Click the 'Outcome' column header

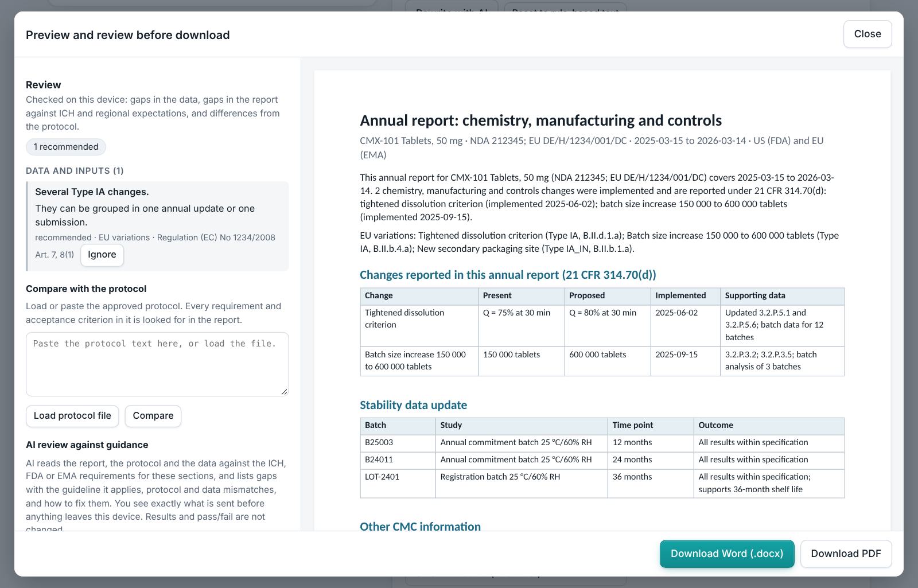[769, 426]
